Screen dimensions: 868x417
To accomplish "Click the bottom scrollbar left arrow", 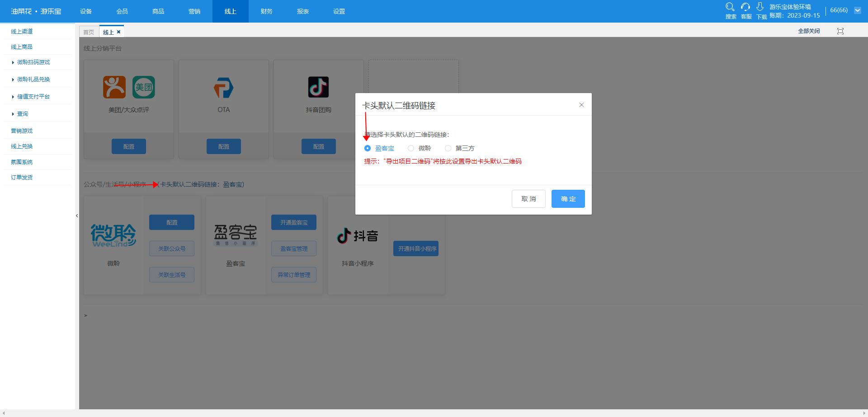I will point(3,413).
